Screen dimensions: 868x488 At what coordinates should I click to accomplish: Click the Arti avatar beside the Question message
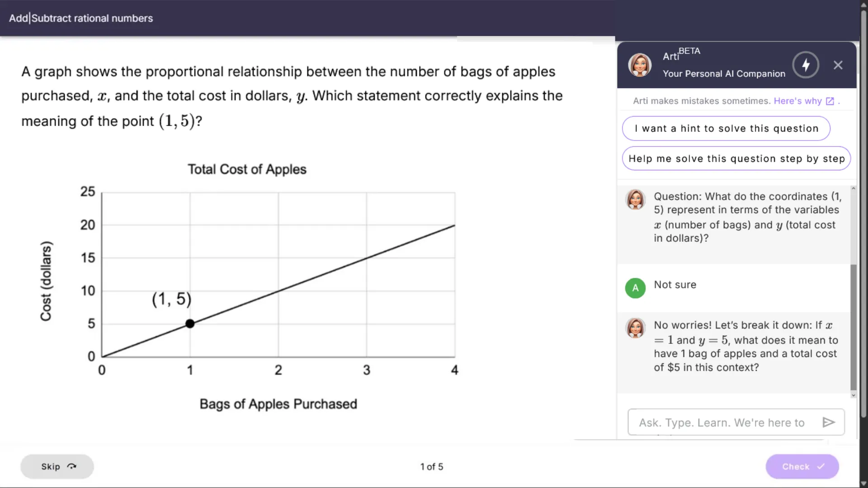(x=635, y=199)
